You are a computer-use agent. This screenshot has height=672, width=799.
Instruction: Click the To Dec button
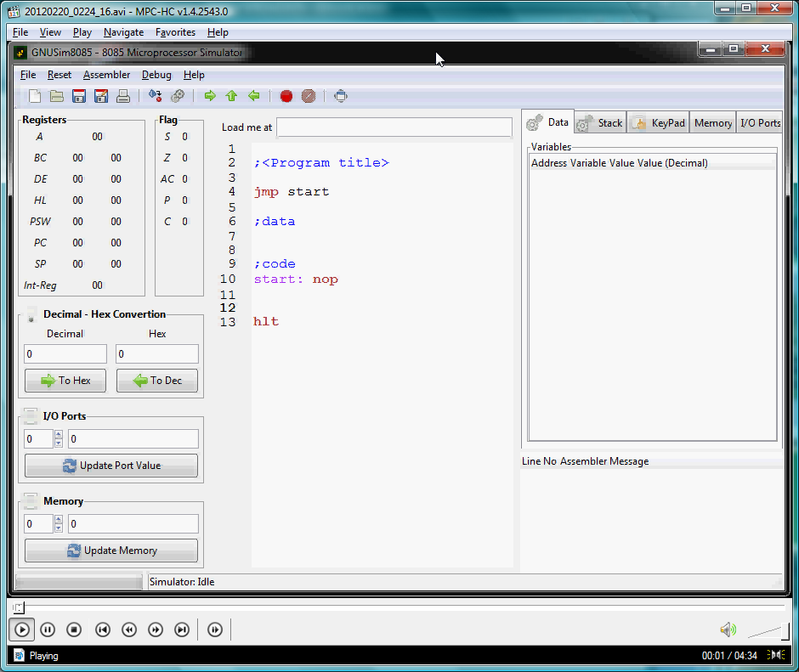pos(157,381)
